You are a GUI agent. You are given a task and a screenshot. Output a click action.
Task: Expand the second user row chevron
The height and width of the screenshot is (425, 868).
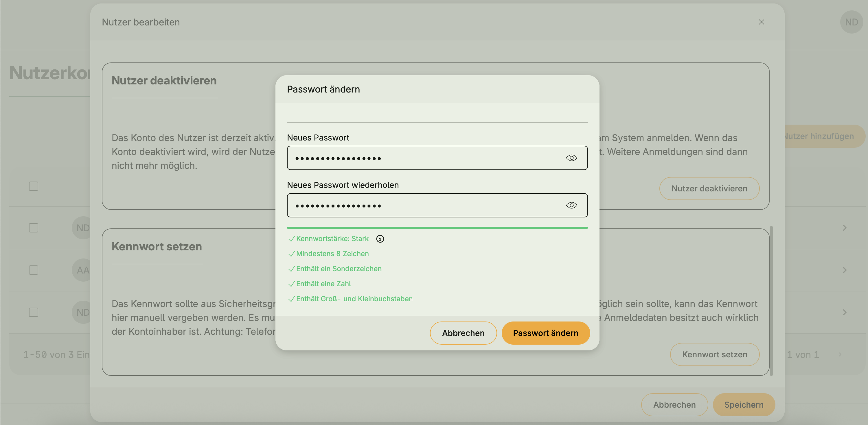click(x=844, y=270)
